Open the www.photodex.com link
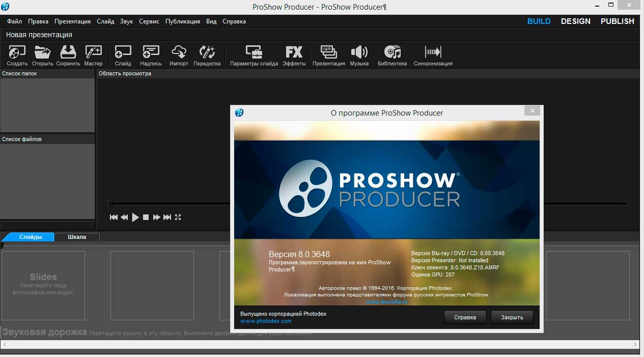This screenshot has height=357, width=644. tap(266, 321)
